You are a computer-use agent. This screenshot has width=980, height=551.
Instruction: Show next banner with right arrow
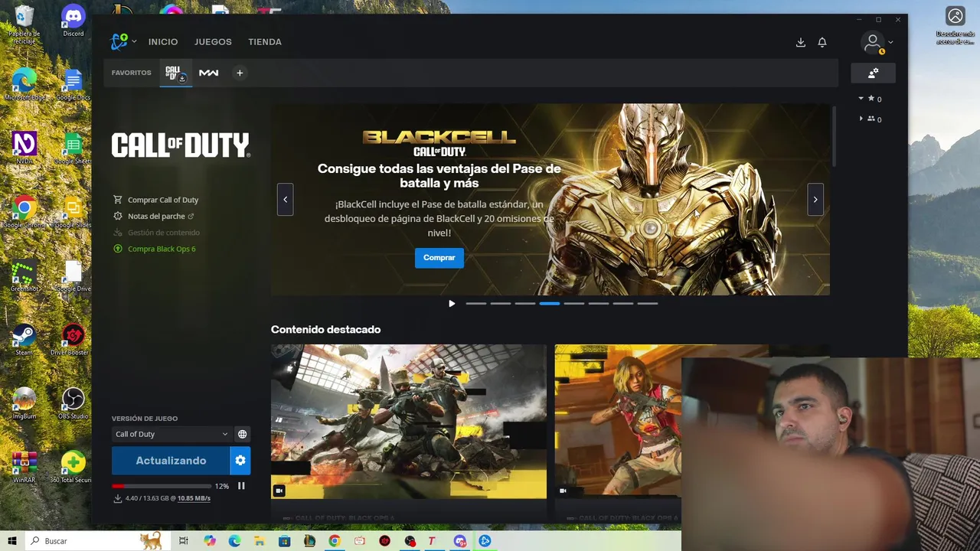815,200
